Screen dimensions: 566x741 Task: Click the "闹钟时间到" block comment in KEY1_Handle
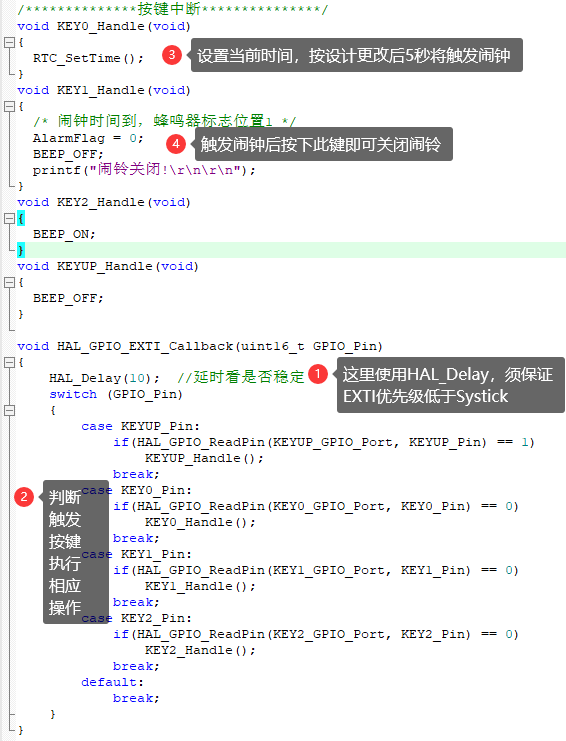point(164,121)
